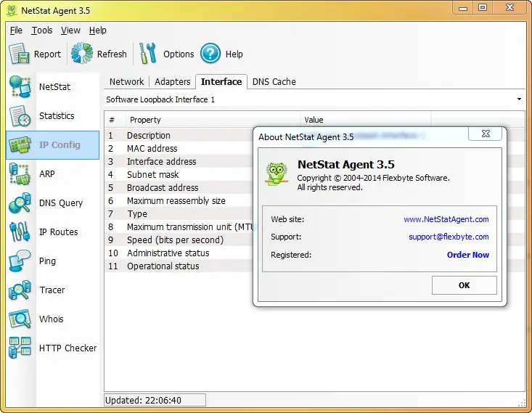Click the Report toolbar icon
The height and width of the screenshot is (413, 532).
19,54
